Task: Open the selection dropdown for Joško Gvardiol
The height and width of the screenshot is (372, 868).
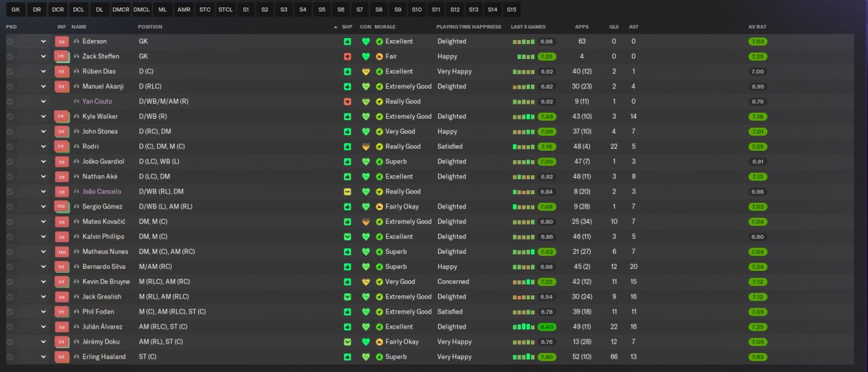Action: tap(43, 162)
